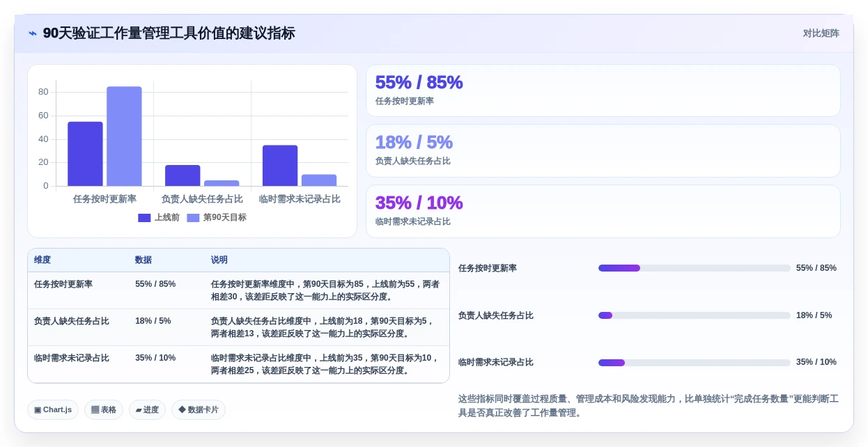Viewport: 868px width, 447px height.
Task: Click the y-axis value 40
Action: pyautogui.click(x=43, y=139)
